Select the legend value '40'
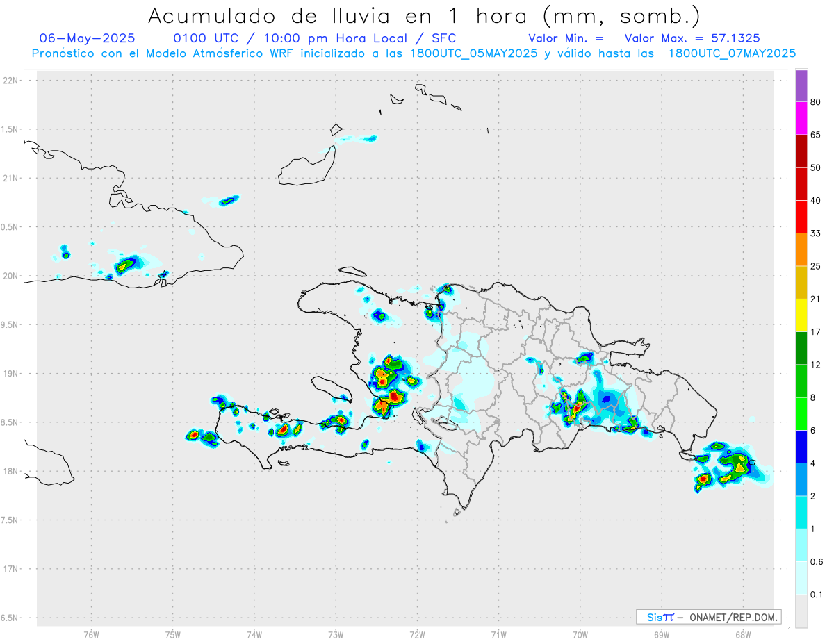Viewport: 834px width, 644px height. (816, 201)
